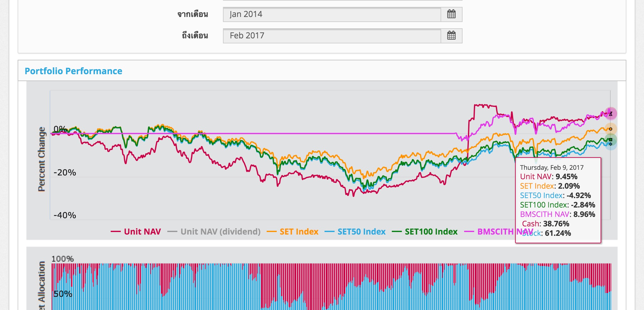Click the green SET100 Index end marker
Image resolution: width=644 pixels, height=310 pixels.
pos(611,140)
